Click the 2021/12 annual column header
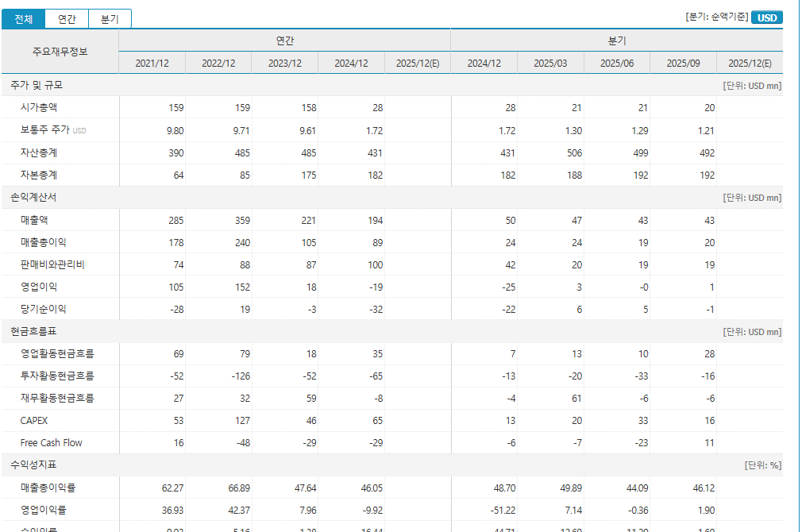802x532 pixels. 152,64
